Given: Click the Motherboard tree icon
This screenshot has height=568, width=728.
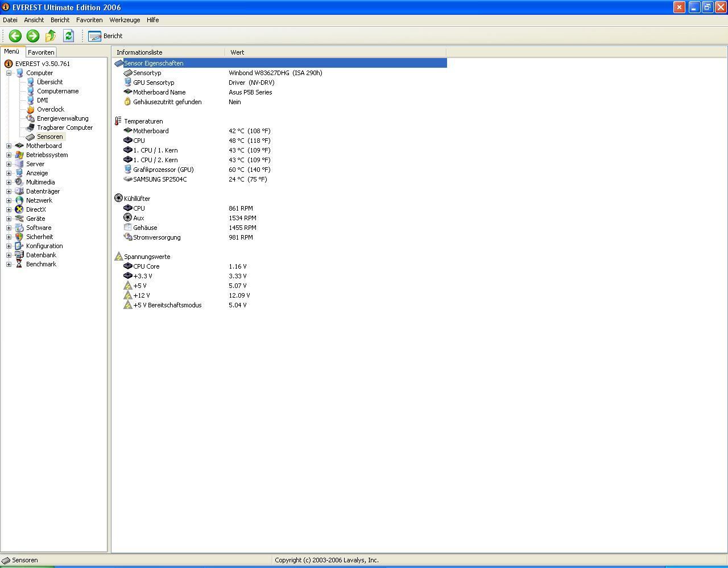Looking at the screenshot, I should [19, 146].
